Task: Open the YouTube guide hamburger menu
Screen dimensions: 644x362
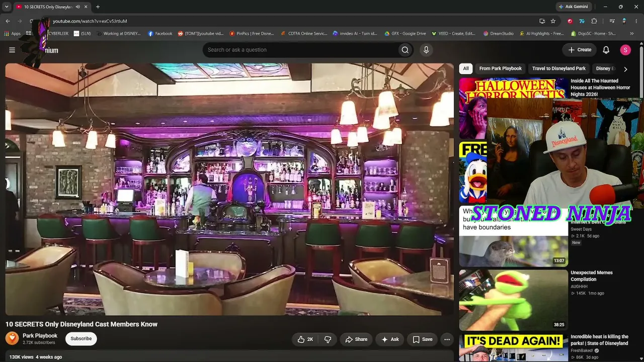Action: pyautogui.click(x=12, y=50)
